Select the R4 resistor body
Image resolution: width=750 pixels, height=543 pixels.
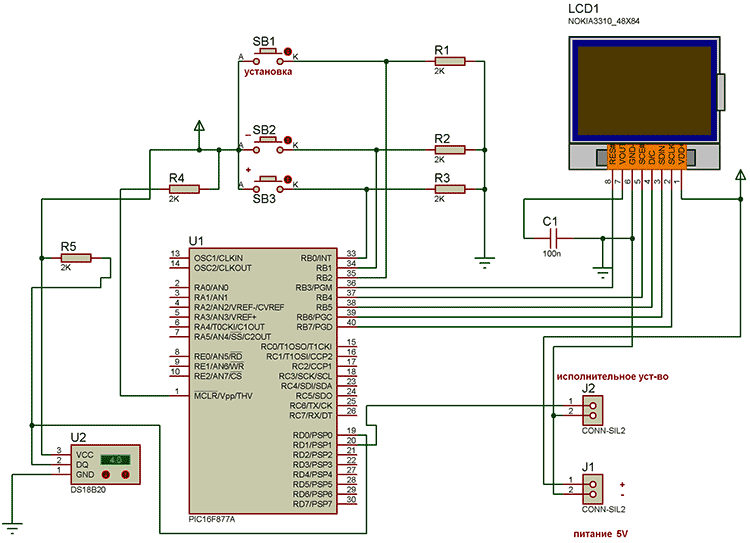pos(184,189)
